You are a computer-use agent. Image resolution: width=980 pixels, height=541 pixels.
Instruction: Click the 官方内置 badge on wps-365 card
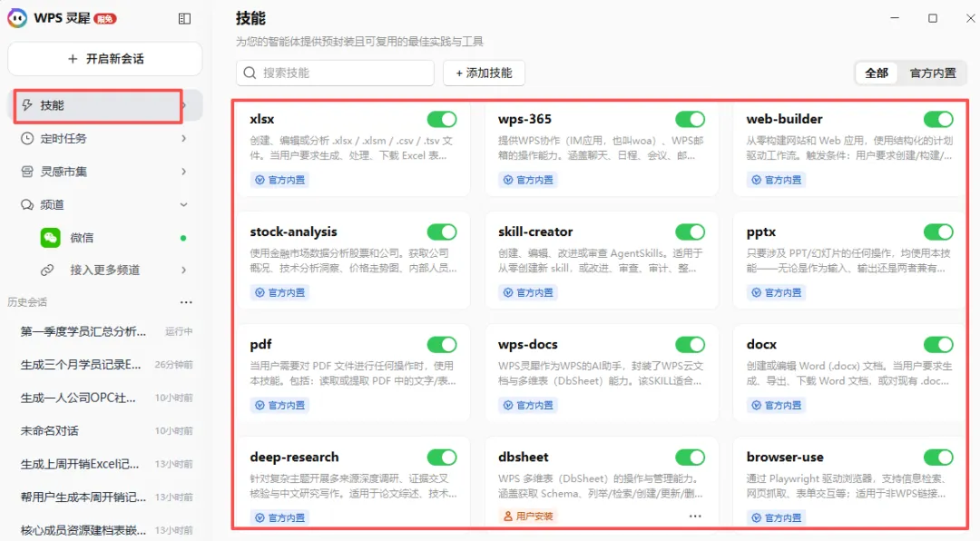[528, 180]
